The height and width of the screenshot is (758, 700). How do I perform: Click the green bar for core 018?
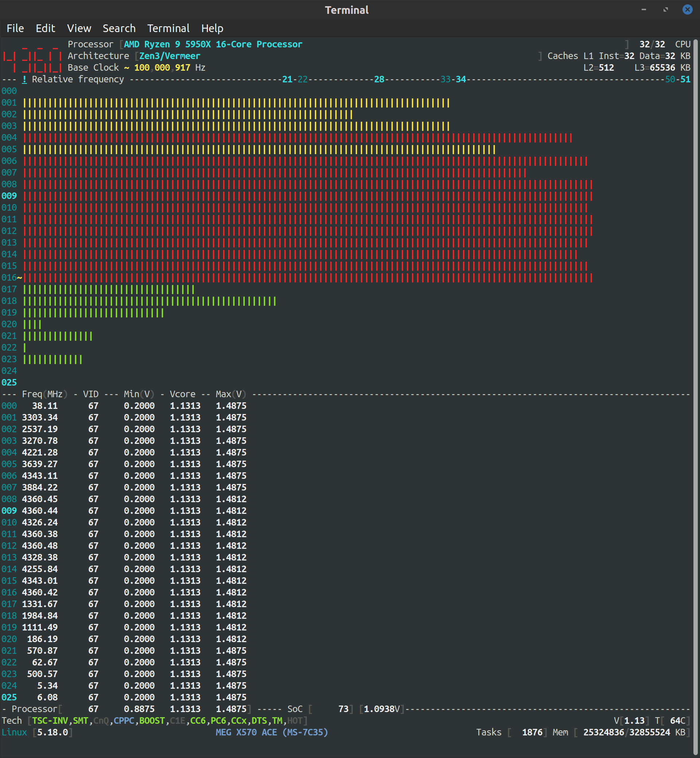coord(149,301)
